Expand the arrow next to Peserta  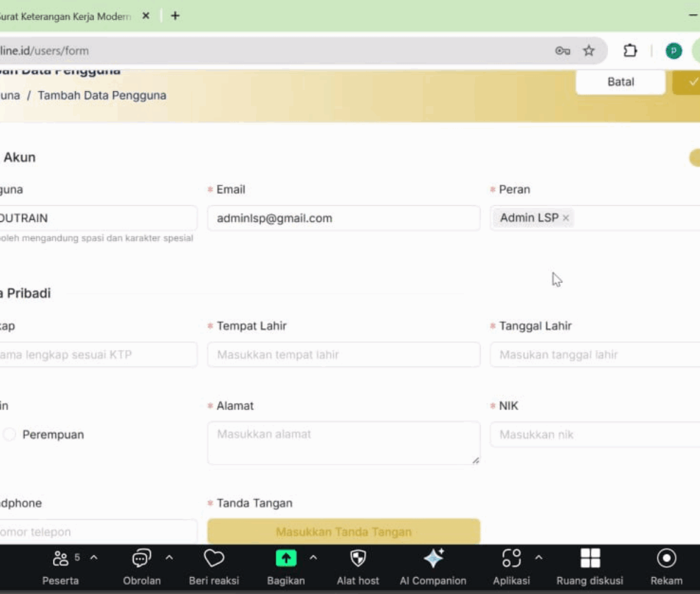pyautogui.click(x=93, y=558)
